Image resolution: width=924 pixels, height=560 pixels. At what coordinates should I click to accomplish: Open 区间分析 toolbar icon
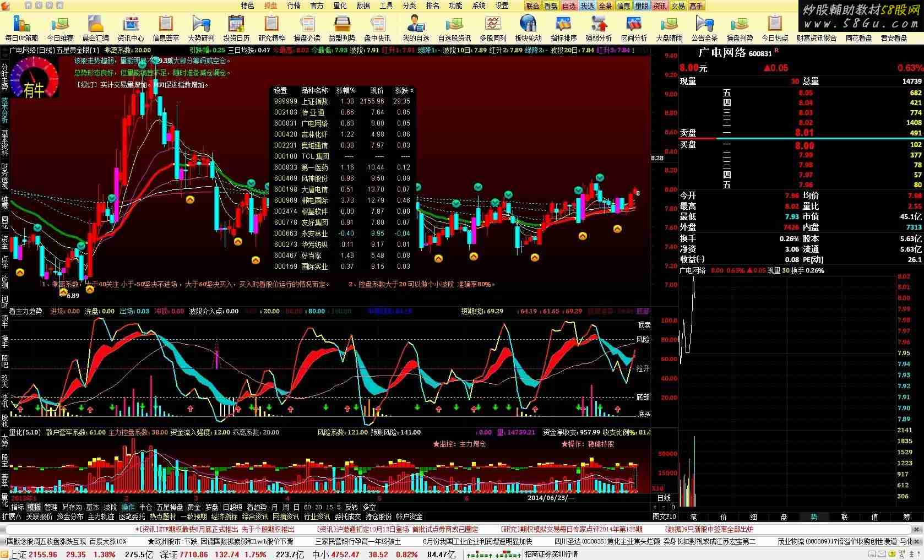[x=634, y=28]
